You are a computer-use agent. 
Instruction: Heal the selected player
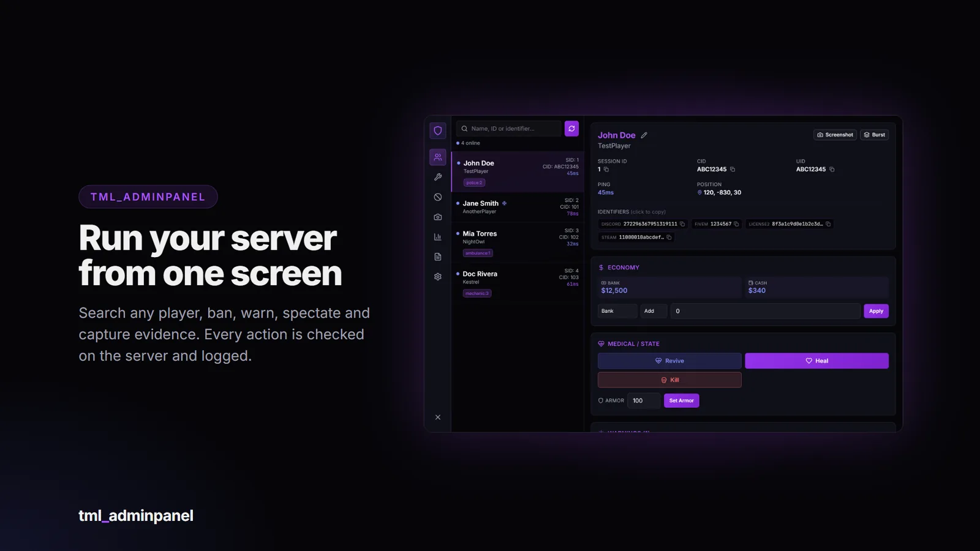816,361
